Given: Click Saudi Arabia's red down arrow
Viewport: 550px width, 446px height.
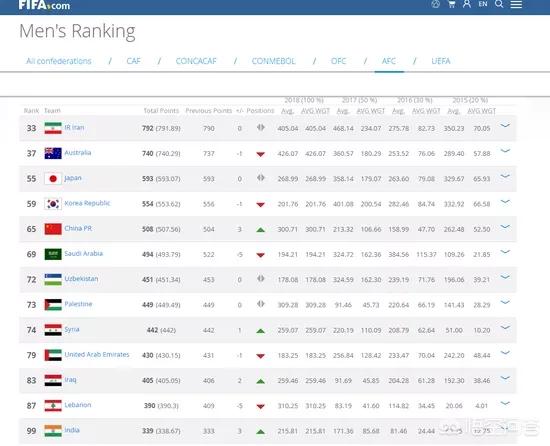Looking at the screenshot, I should 260,255.
